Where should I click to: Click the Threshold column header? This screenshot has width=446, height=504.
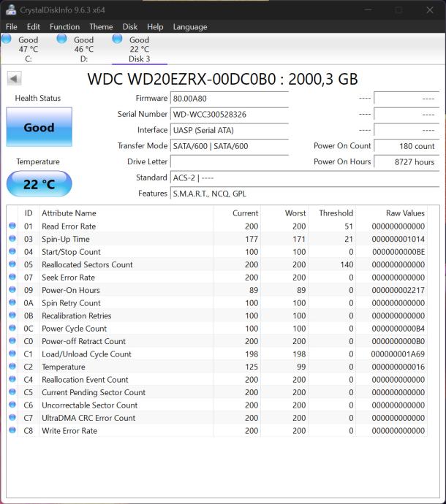tap(332, 213)
